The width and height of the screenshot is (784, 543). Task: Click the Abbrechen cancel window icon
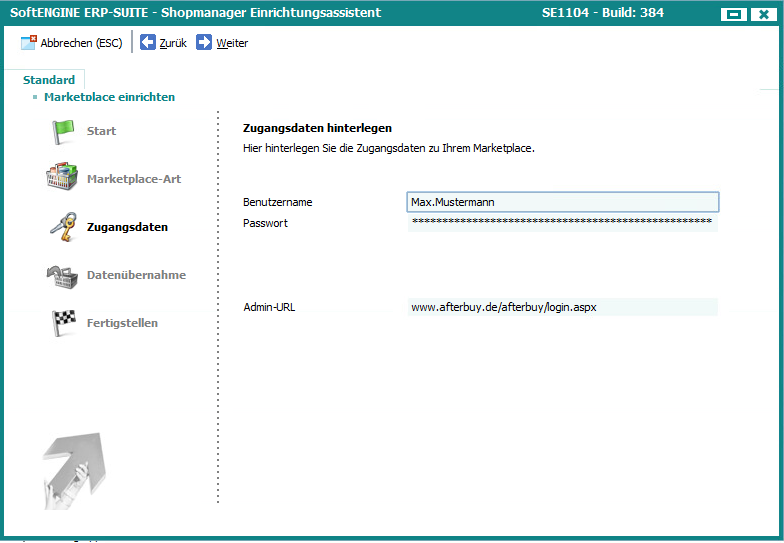tap(28, 42)
